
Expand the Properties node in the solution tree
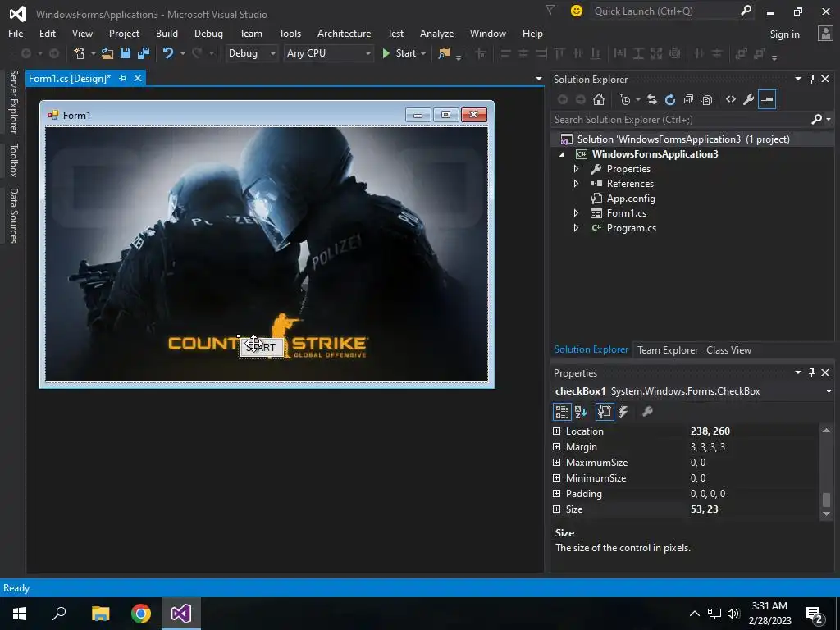coord(577,169)
